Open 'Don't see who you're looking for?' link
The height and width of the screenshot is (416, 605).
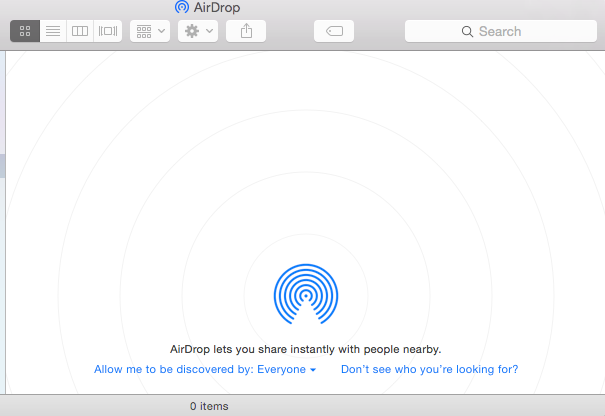point(429,369)
